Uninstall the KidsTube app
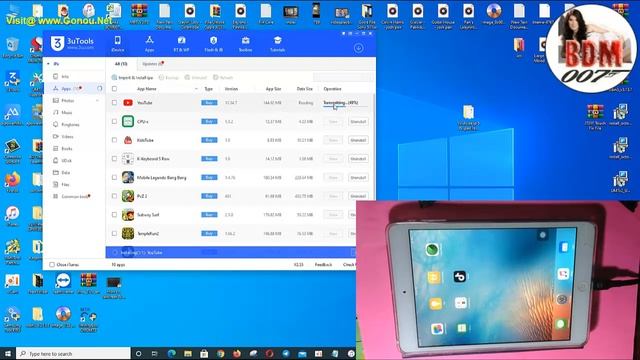The image size is (640, 360). [358, 140]
